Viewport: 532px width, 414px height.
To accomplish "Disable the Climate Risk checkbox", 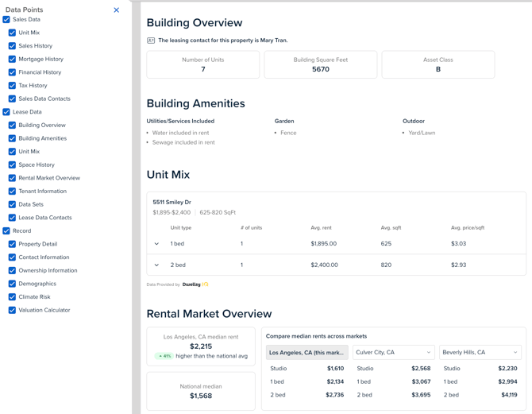I will 12,297.
